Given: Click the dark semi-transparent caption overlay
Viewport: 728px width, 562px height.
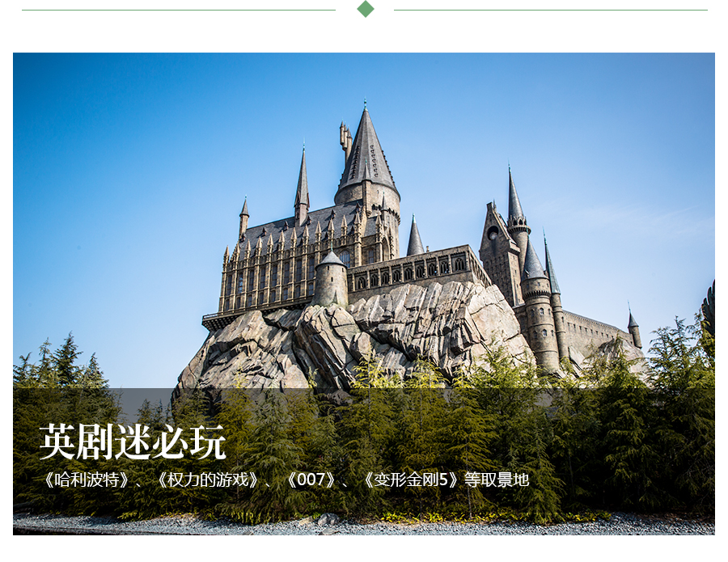Looking at the screenshot, I should click(x=615, y=453).
